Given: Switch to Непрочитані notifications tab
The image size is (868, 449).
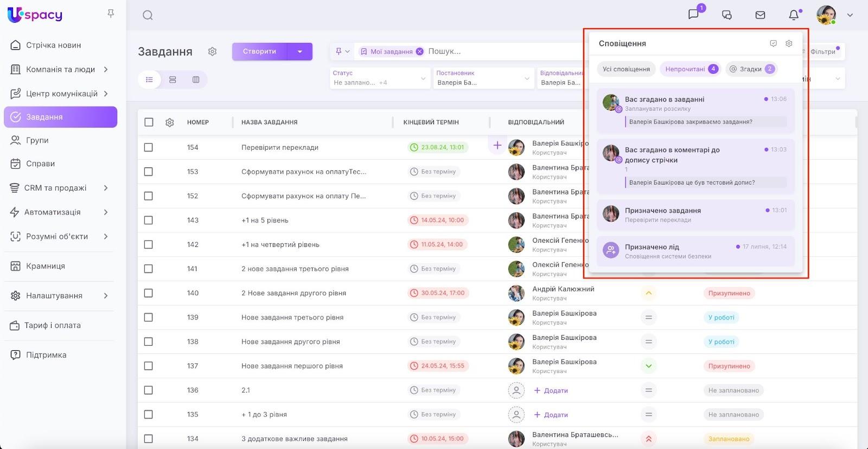Looking at the screenshot, I should coord(690,69).
